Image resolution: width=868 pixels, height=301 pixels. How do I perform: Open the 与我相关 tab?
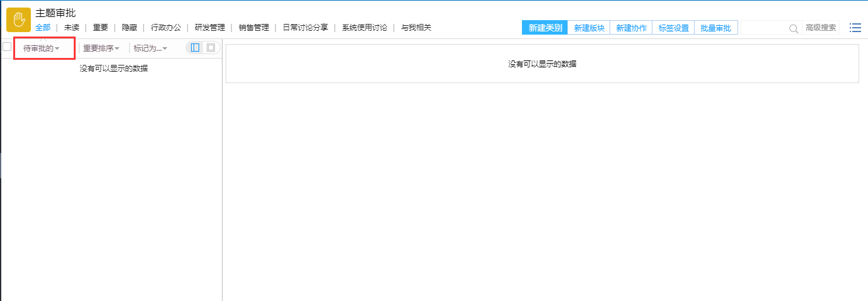(x=416, y=28)
